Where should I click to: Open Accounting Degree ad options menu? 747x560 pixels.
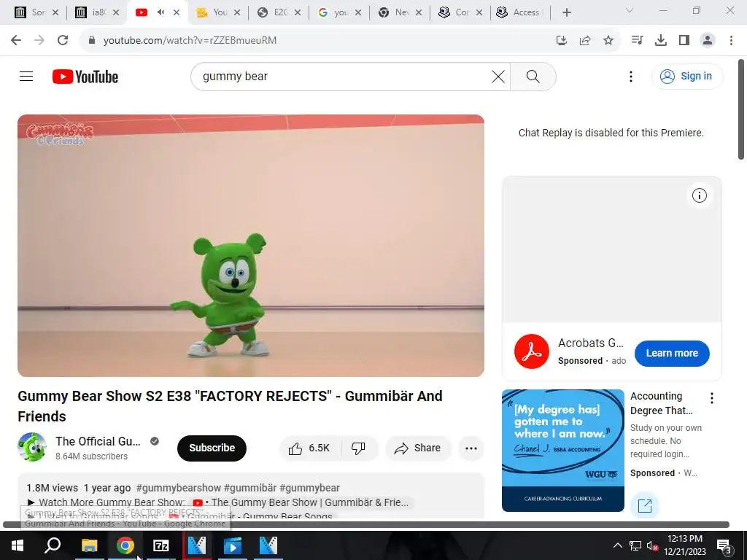712,398
